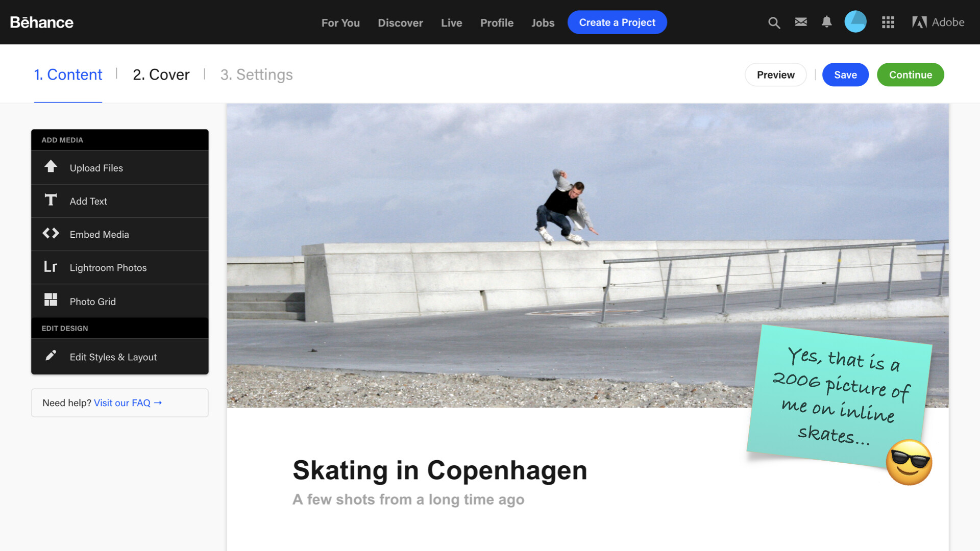The image size is (980, 551).
Task: Click the search magnifier icon
Action: click(x=774, y=22)
